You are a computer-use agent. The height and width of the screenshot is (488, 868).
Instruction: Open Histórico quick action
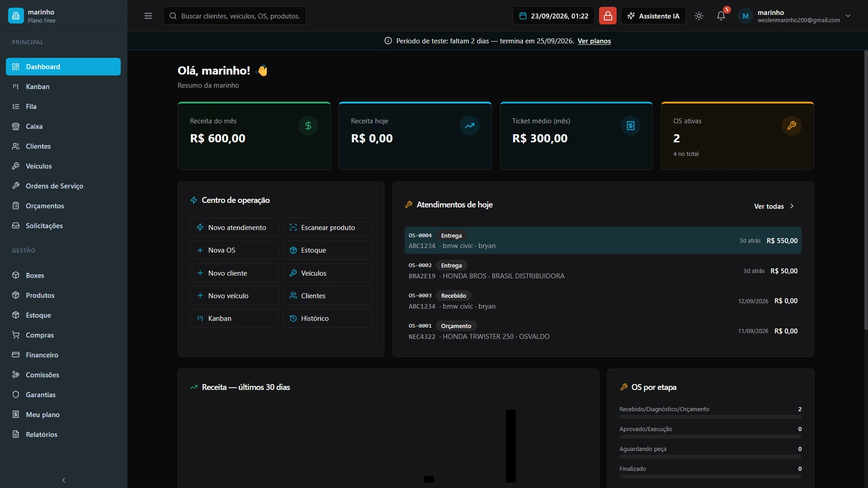tap(327, 318)
